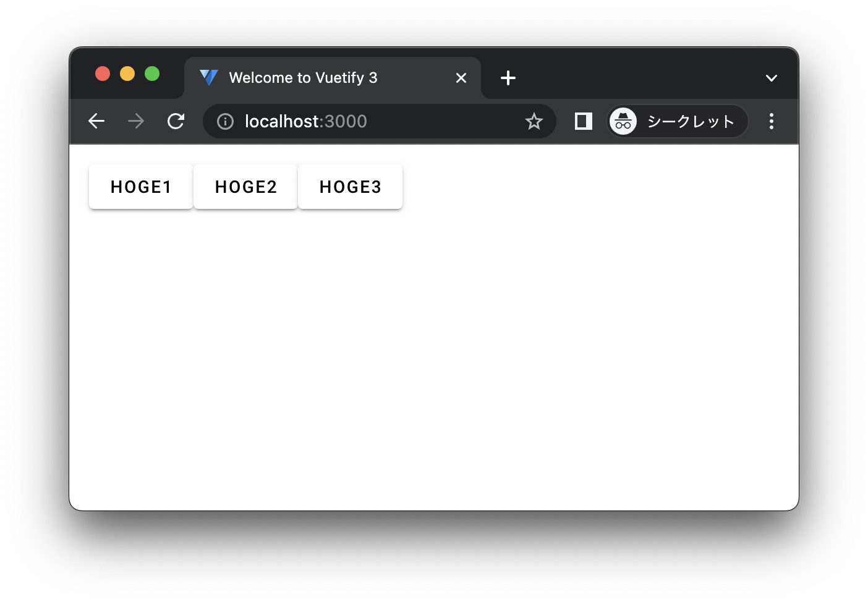The height and width of the screenshot is (602, 868).
Task: Open the side panel icon
Action: tap(584, 121)
